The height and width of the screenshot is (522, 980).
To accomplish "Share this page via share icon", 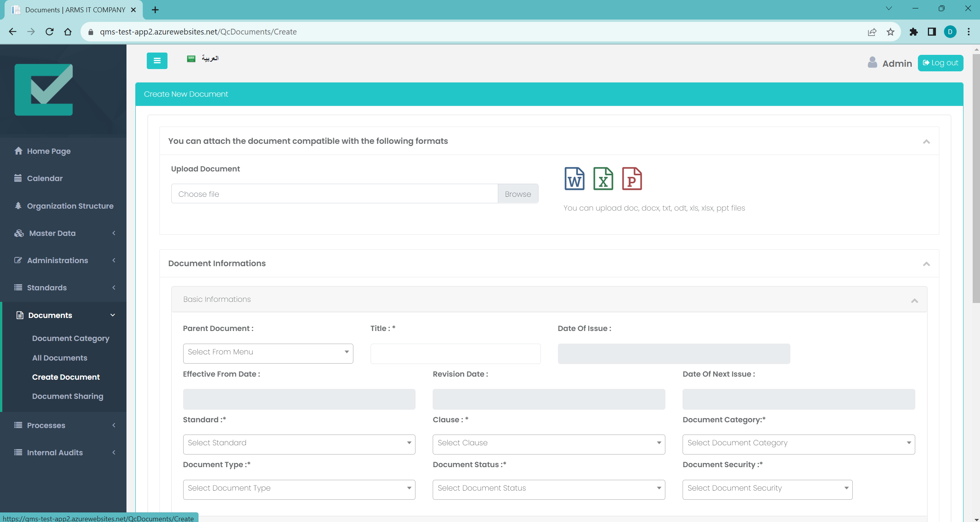I will pyautogui.click(x=872, y=32).
